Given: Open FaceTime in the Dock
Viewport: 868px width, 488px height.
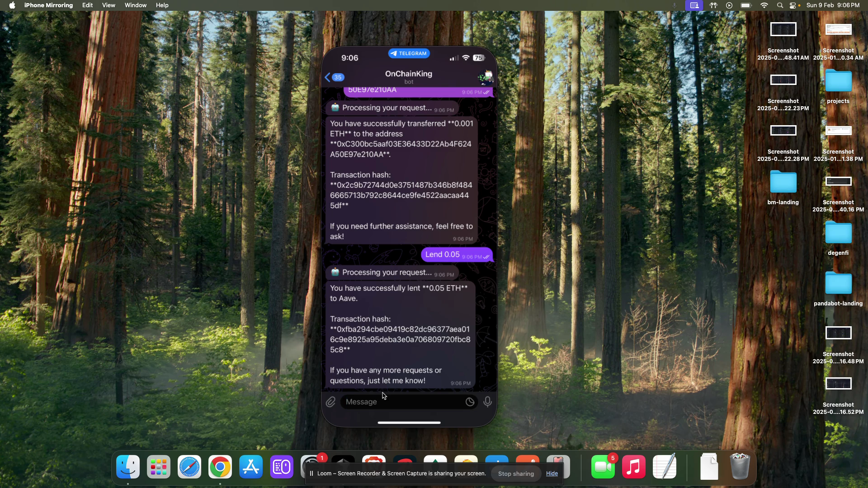Looking at the screenshot, I should 603,467.
